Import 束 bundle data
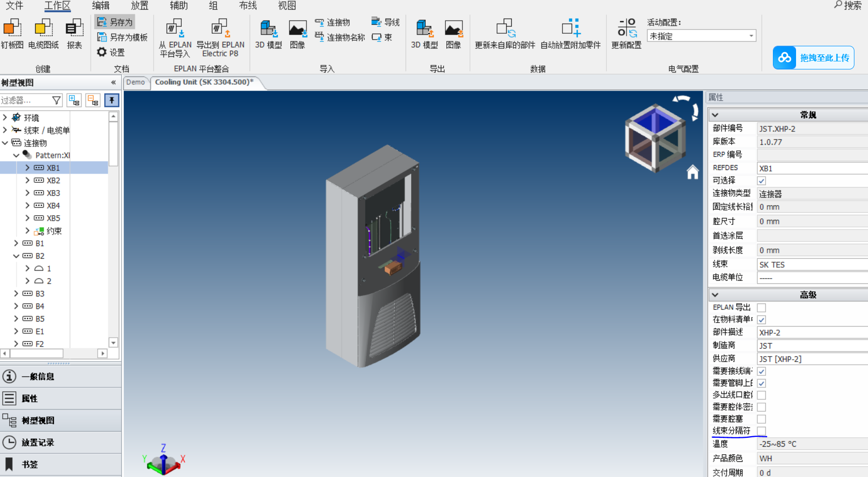The image size is (868, 477). coord(381,37)
